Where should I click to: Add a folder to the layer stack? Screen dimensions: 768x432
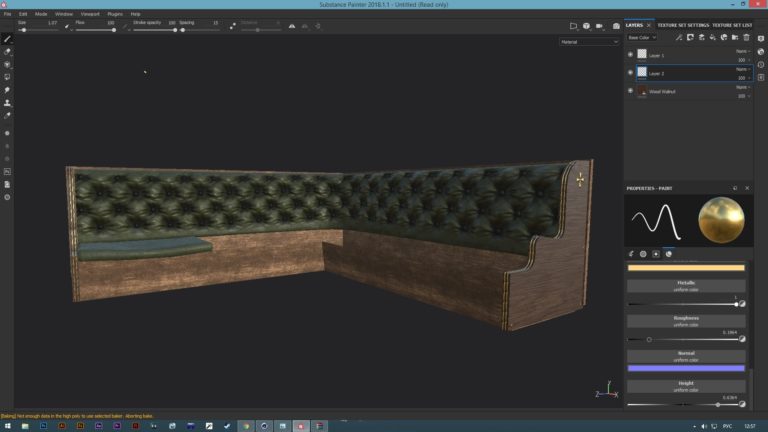[735, 37]
